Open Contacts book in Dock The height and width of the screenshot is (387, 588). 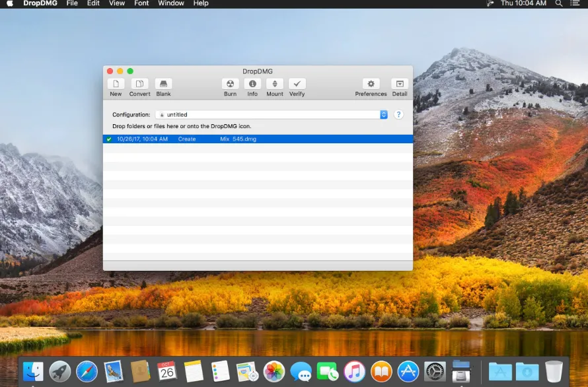[x=140, y=371]
